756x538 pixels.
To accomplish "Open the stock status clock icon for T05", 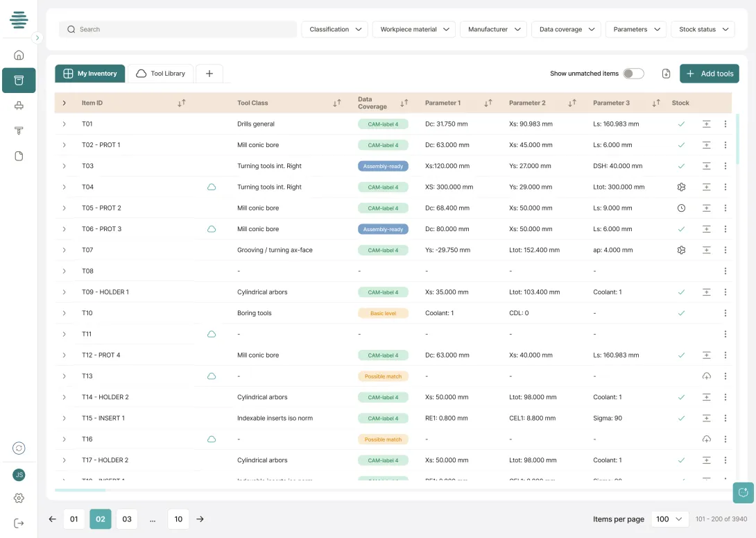I will pyautogui.click(x=681, y=208).
